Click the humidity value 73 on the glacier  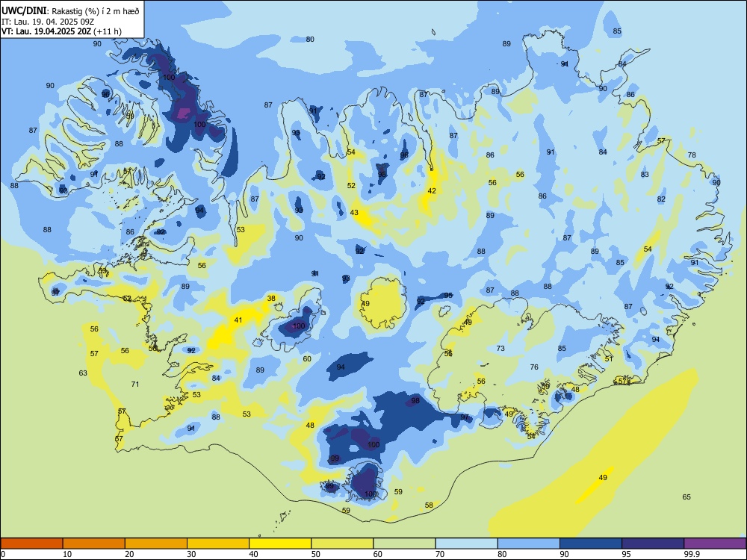500,349
